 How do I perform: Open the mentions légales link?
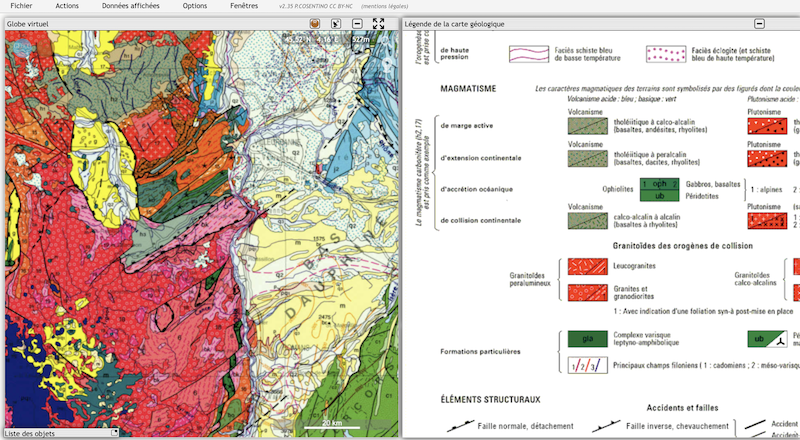pyautogui.click(x=384, y=6)
